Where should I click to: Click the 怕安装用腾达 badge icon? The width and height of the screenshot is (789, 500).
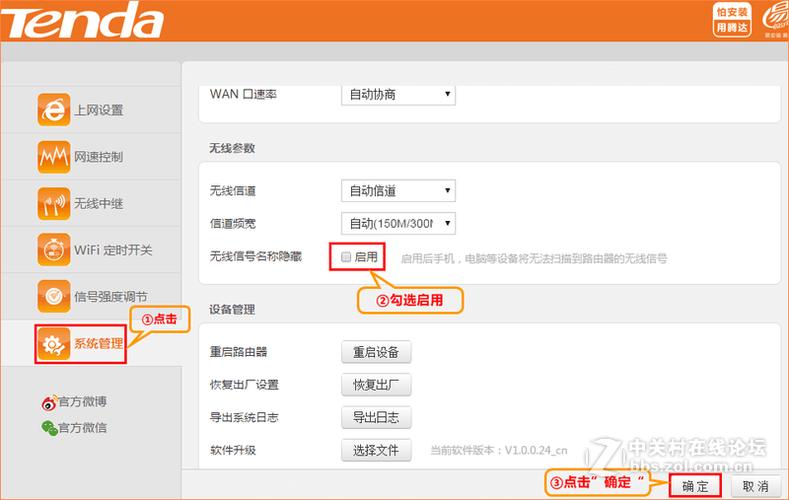(x=732, y=20)
